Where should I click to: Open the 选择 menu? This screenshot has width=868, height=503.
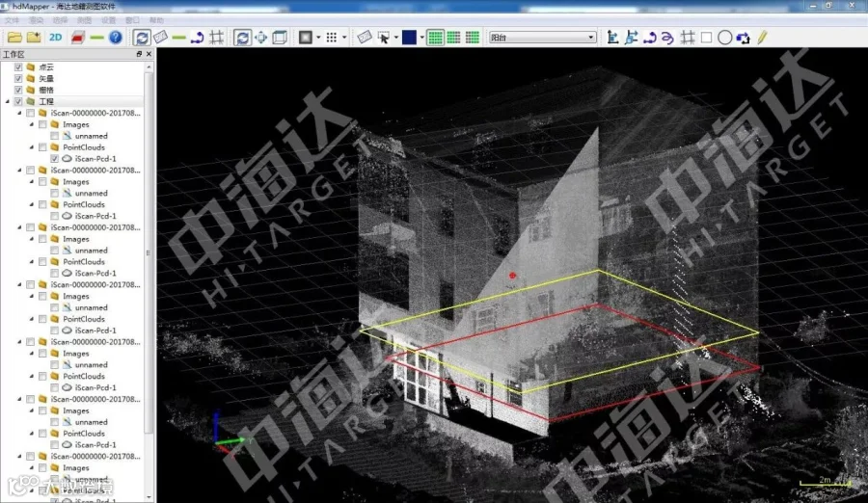[60, 20]
